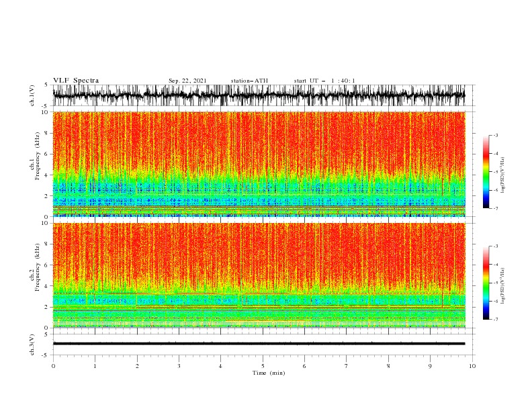Click the ch.2 "Frequency (kHz)" axis label

[x=38, y=267]
